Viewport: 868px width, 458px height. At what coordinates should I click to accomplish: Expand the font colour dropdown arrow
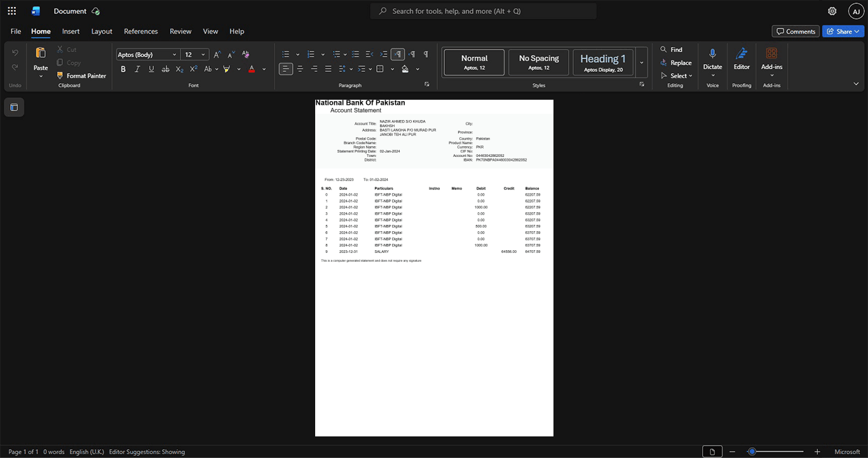coord(264,69)
